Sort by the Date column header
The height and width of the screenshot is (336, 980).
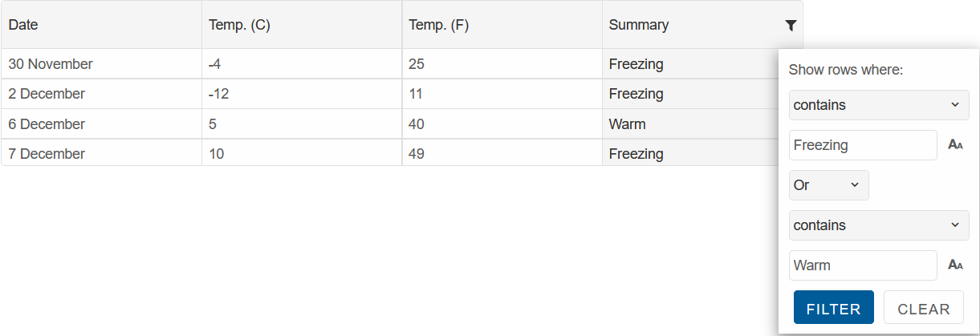(101, 25)
